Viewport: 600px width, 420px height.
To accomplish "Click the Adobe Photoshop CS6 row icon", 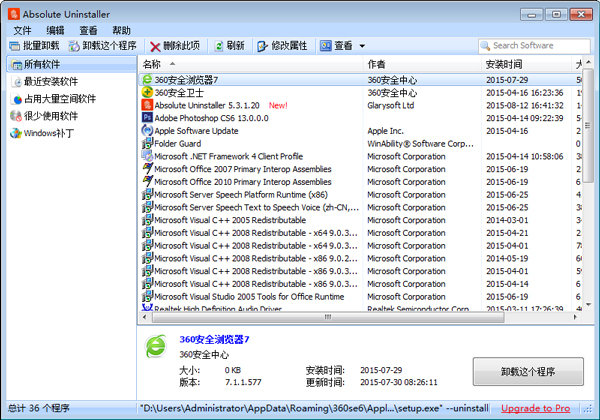I will 147,117.
